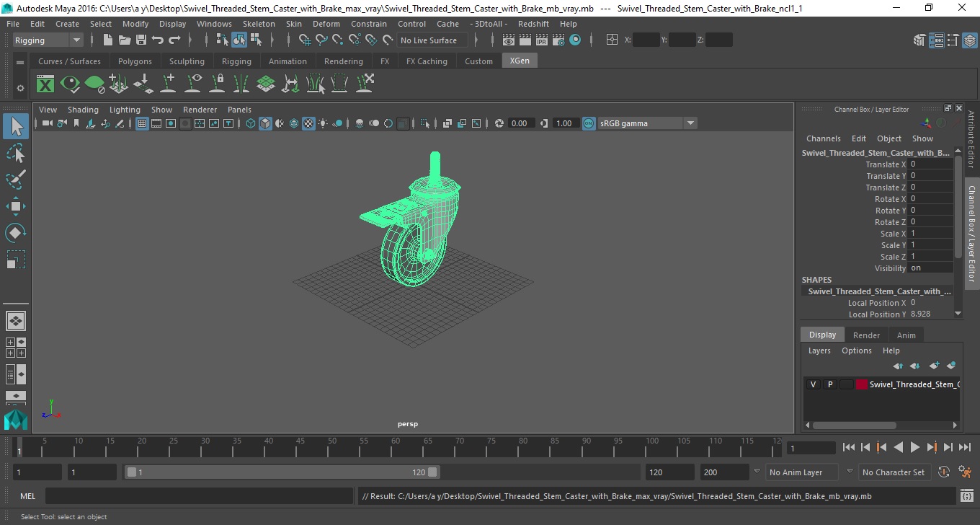
Task: Switch to FX Caching shelf tab
Action: [427, 61]
